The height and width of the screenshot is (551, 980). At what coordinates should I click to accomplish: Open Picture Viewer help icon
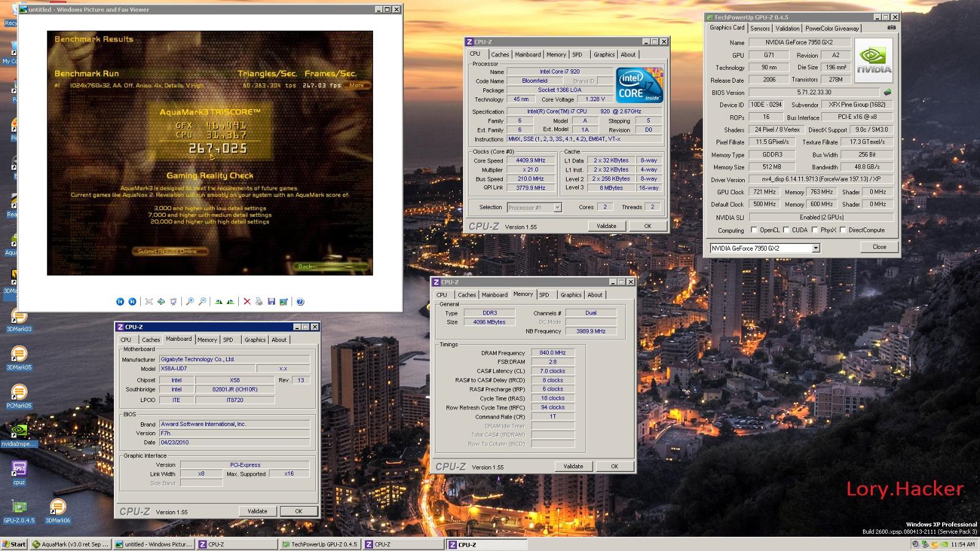[x=300, y=302]
